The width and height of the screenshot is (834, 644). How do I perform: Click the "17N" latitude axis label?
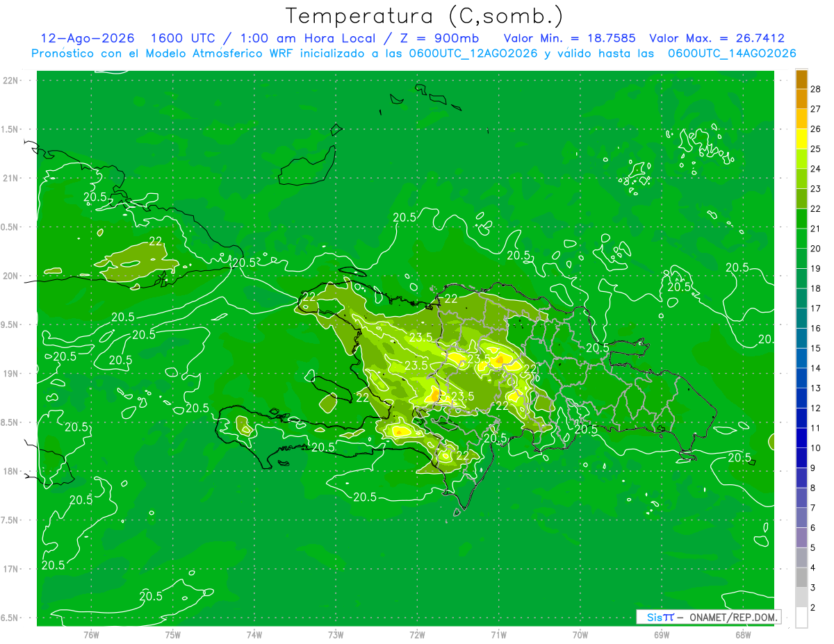click(x=11, y=569)
